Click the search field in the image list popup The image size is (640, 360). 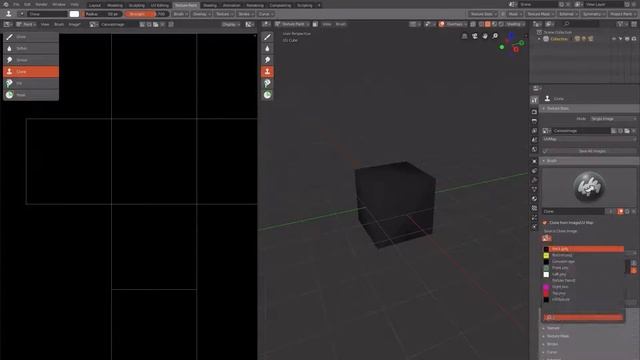click(x=583, y=317)
